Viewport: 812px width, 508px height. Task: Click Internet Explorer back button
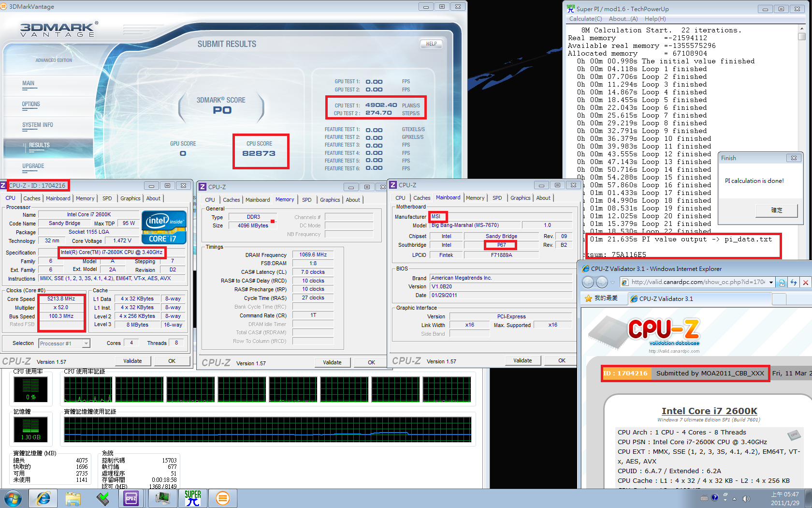tap(588, 282)
